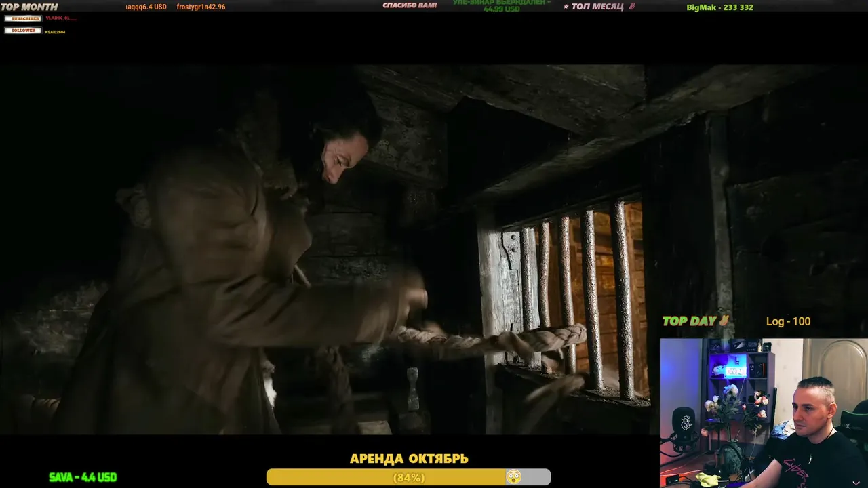
Task: Click the latest subscriber name VLADIK_01
Action: 60,18
